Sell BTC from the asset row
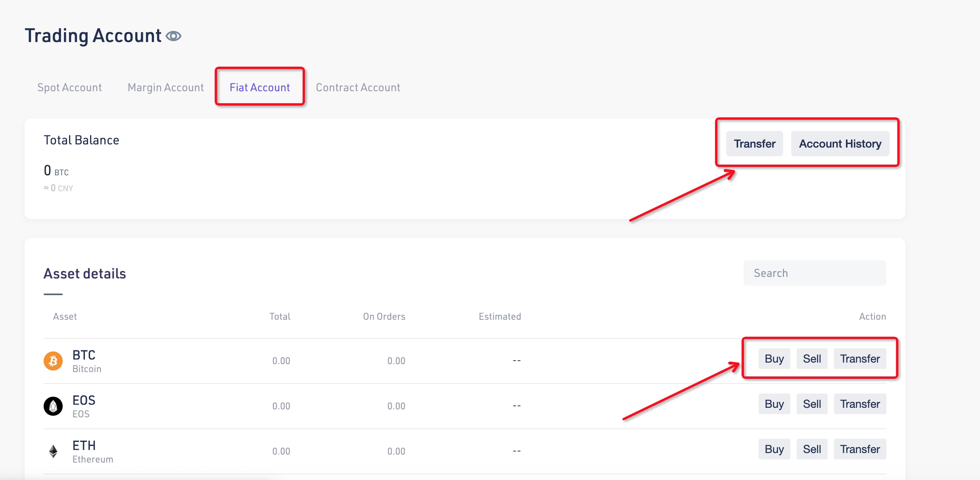Screen dimensions: 980x480 pyautogui.click(x=812, y=359)
